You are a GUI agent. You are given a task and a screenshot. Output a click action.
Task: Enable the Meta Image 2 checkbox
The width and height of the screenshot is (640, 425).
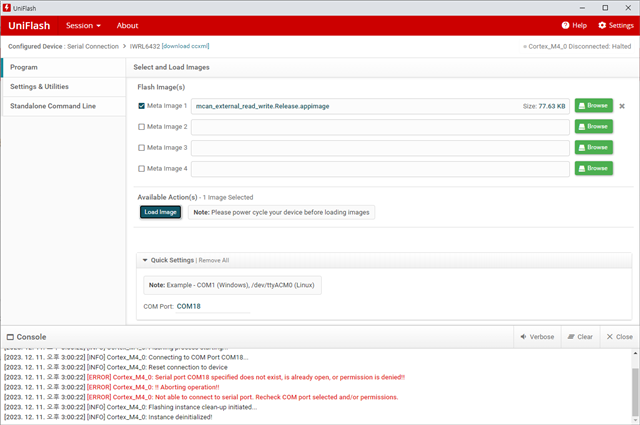click(x=142, y=127)
